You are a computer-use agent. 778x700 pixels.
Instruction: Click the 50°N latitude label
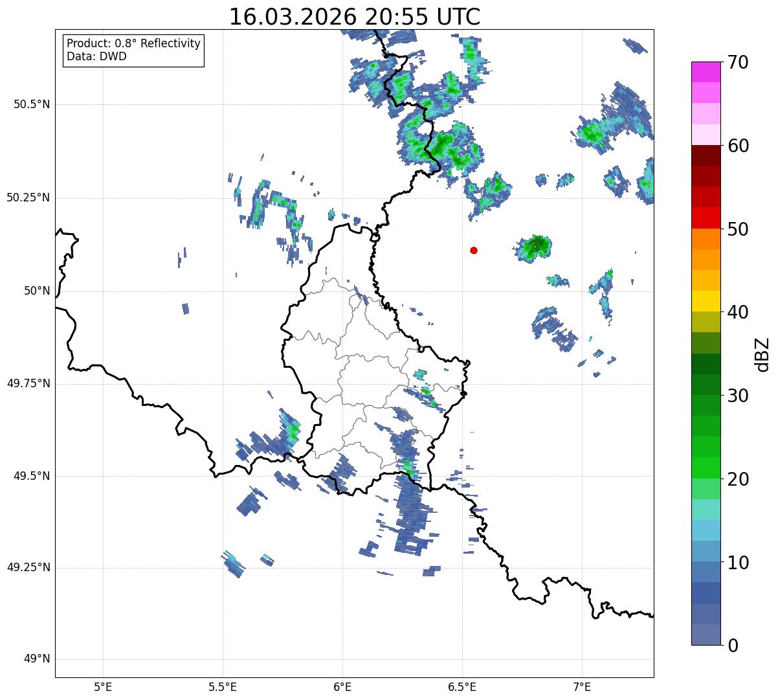point(37,291)
